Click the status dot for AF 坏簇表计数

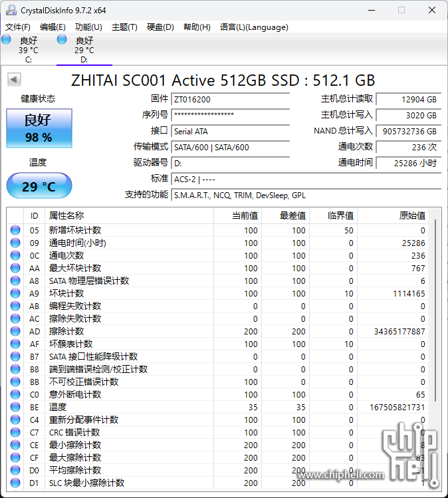[15, 344]
